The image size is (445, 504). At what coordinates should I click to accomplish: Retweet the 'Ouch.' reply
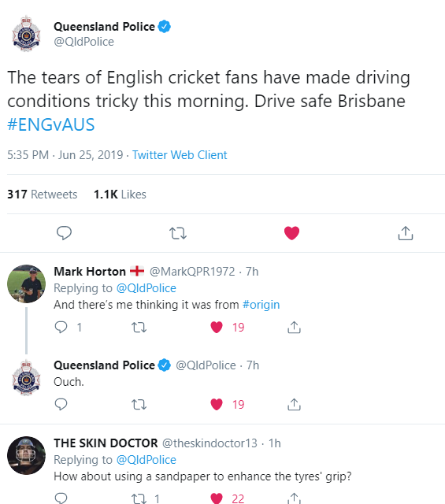139,405
